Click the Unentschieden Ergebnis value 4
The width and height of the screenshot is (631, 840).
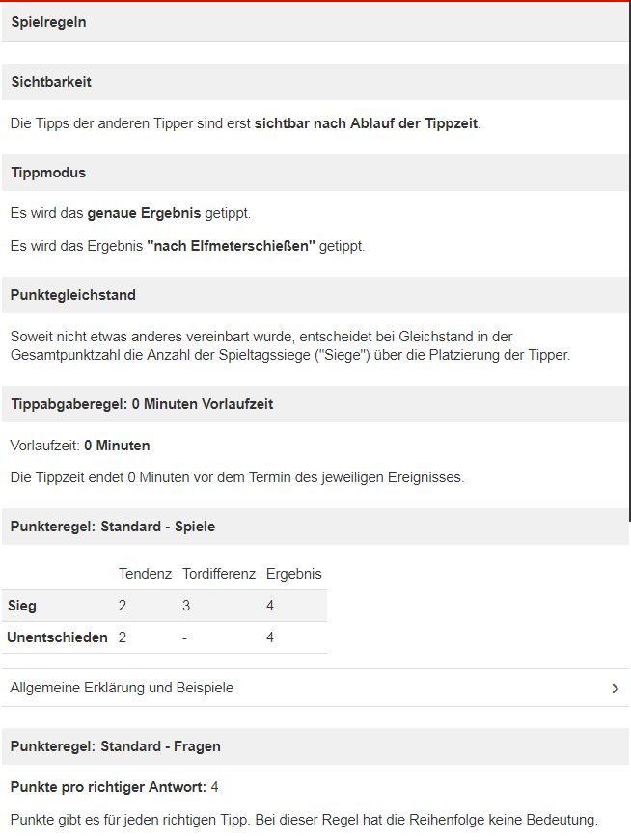[x=269, y=637]
